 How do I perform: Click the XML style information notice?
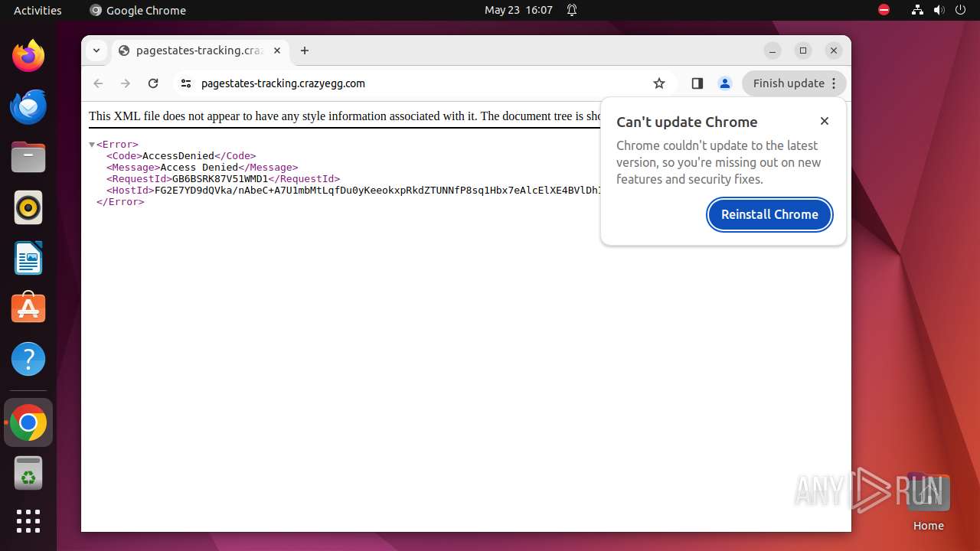click(x=345, y=116)
